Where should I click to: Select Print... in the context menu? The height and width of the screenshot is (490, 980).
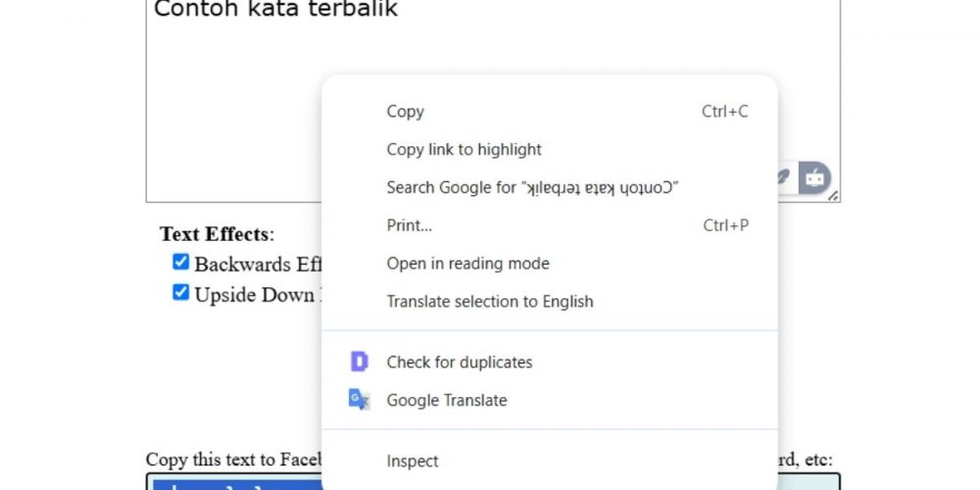[409, 225]
